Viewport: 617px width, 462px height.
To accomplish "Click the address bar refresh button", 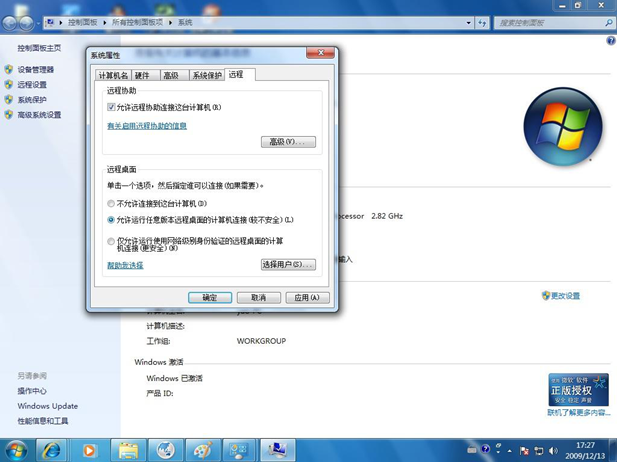I will point(482,23).
